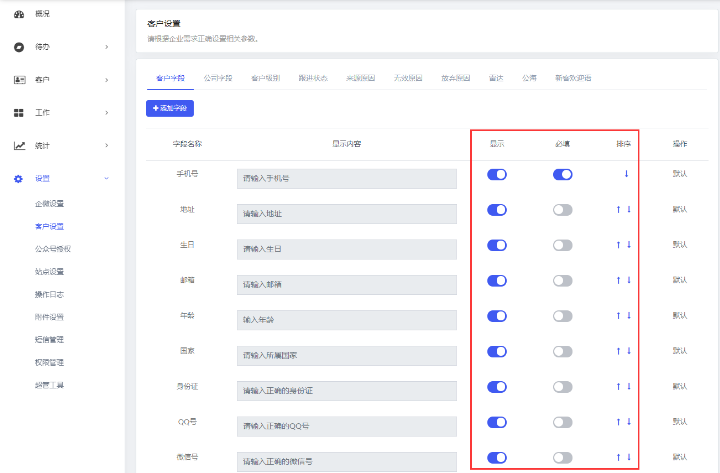Toggle 显示 switch for 身份证 row
The width and height of the screenshot is (720, 473).
(x=497, y=386)
